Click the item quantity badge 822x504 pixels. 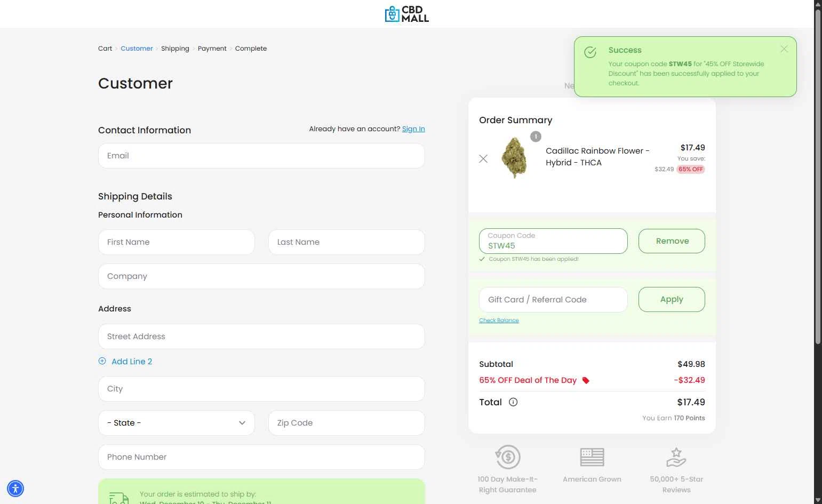536,137
